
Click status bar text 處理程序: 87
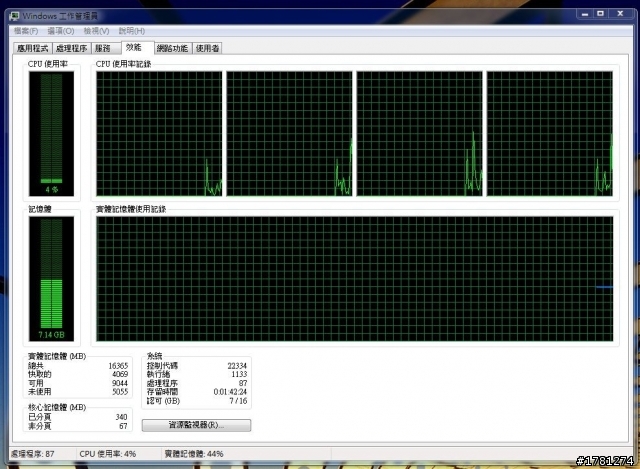pyautogui.click(x=33, y=454)
